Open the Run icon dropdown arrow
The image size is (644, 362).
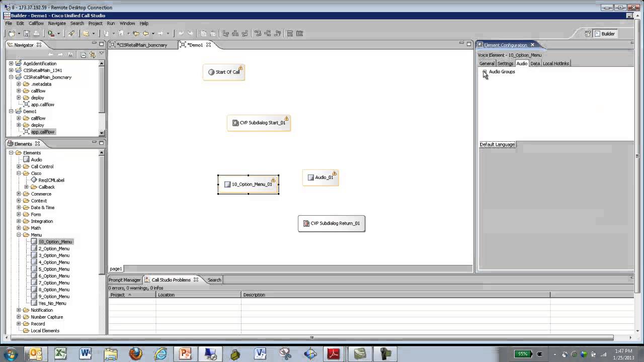tap(58, 34)
